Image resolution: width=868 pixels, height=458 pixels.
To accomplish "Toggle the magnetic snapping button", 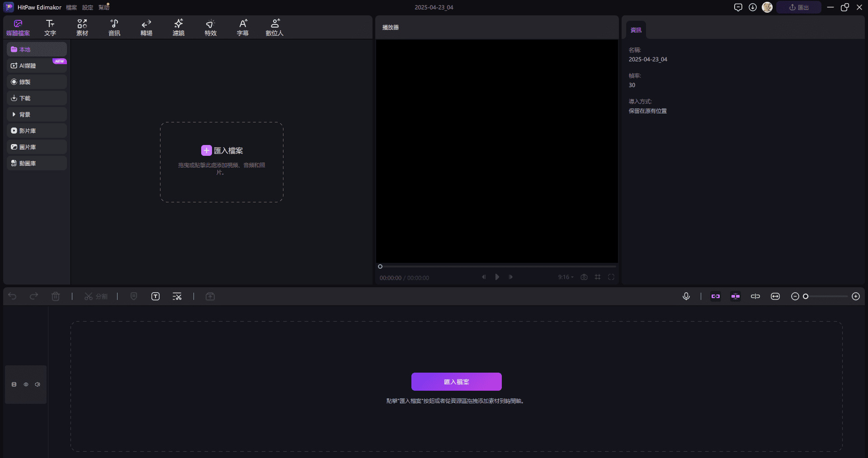I will tap(736, 296).
